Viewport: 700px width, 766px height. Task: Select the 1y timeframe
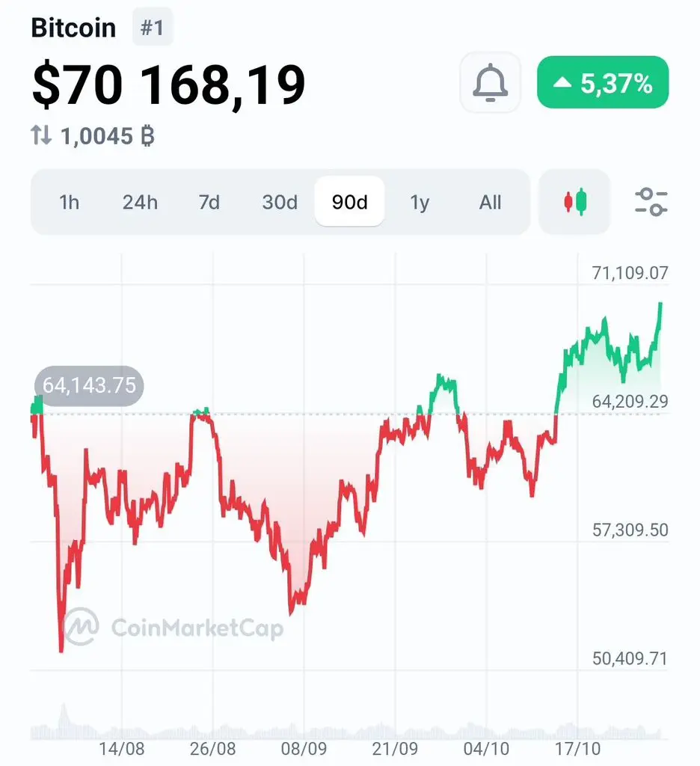point(420,202)
